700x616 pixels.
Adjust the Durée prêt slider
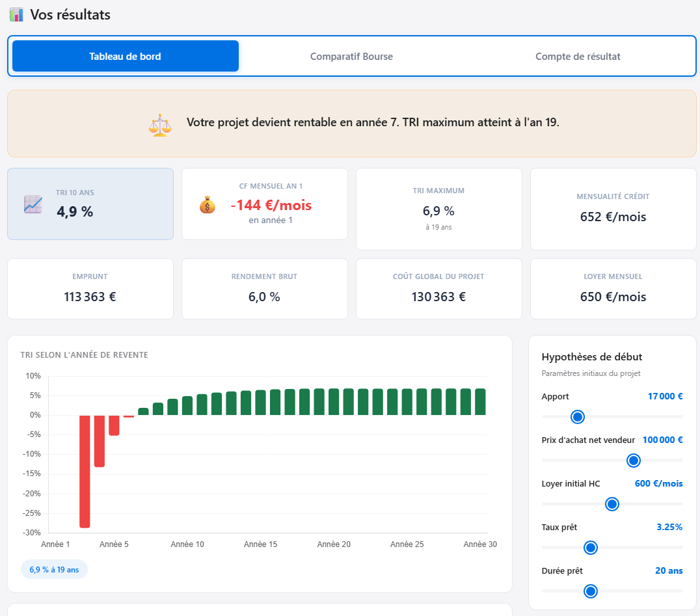click(591, 591)
